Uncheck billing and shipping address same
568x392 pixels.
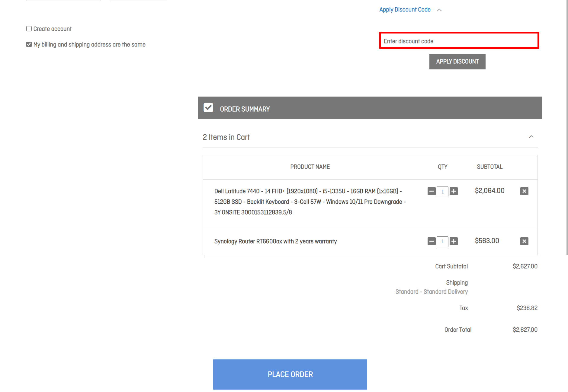[29, 44]
